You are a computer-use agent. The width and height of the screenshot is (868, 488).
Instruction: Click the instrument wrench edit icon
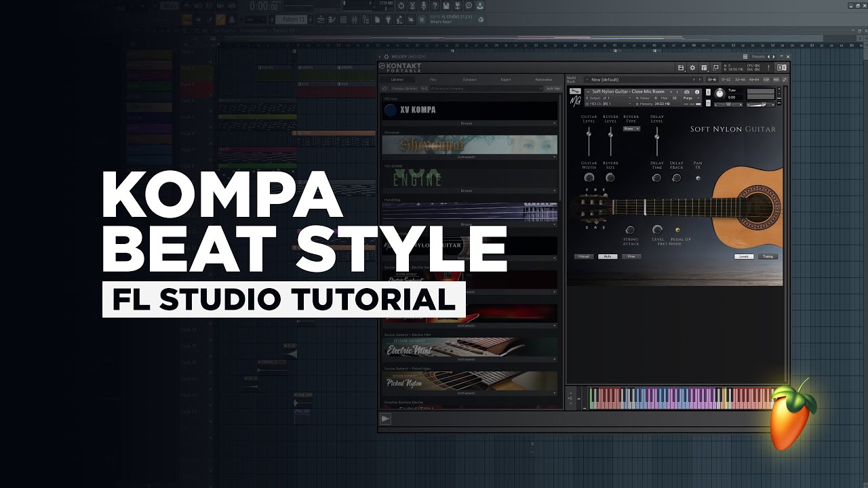[576, 91]
